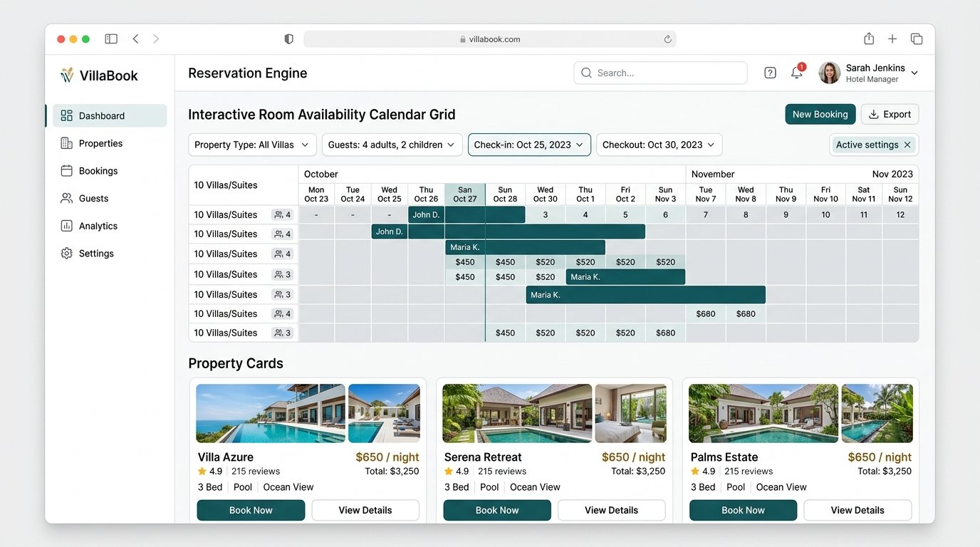Click the New Booking button
Image resolution: width=980 pixels, height=547 pixels.
pyautogui.click(x=820, y=114)
